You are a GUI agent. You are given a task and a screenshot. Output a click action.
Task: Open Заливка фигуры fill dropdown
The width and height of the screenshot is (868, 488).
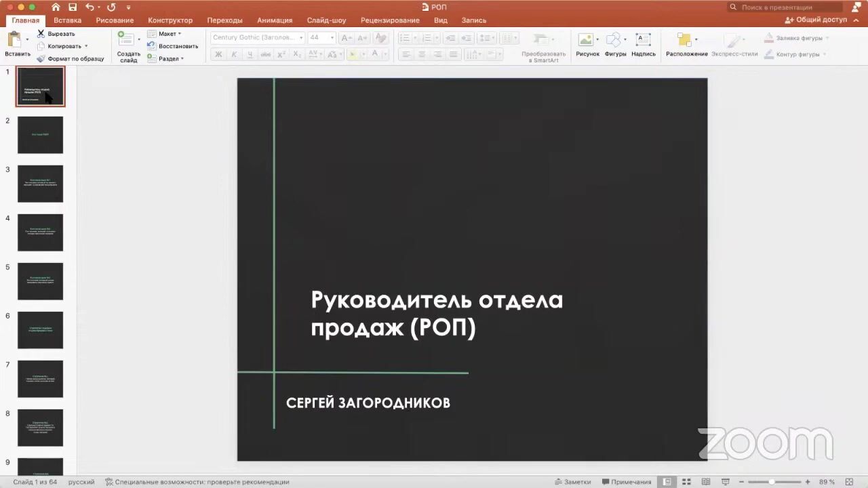point(795,38)
